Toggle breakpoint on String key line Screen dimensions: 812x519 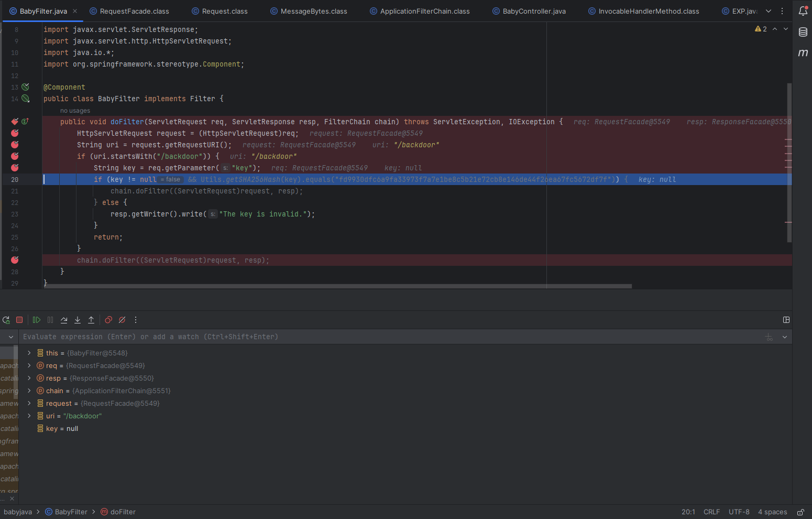15,168
